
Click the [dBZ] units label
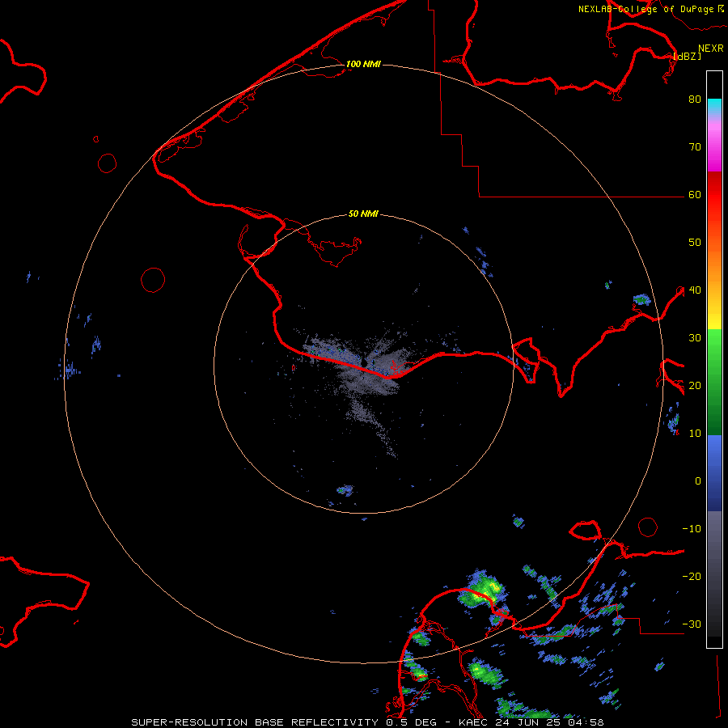[687, 56]
